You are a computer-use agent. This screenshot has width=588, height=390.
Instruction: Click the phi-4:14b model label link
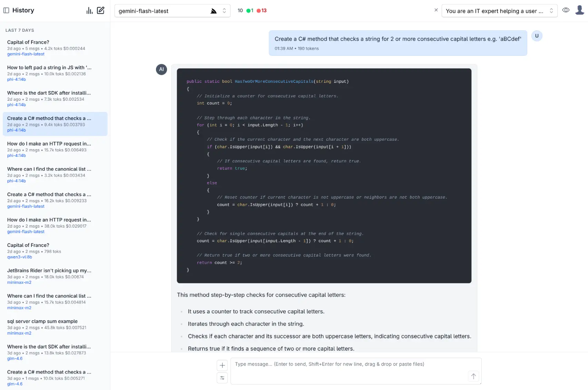[x=16, y=79]
